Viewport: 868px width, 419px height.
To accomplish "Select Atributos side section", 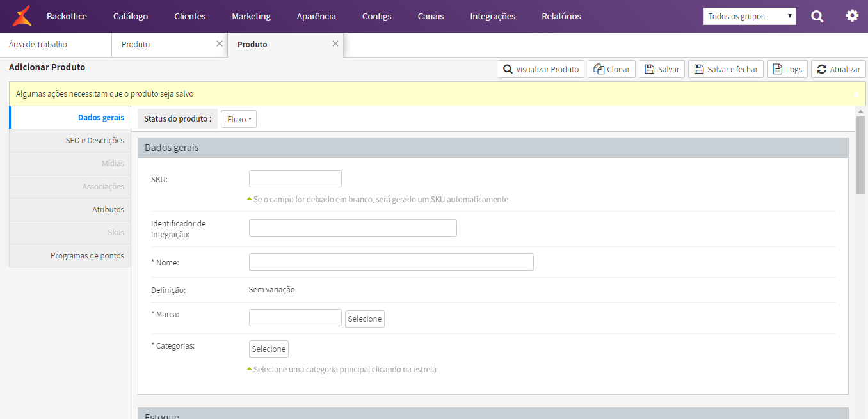I will click(70, 210).
